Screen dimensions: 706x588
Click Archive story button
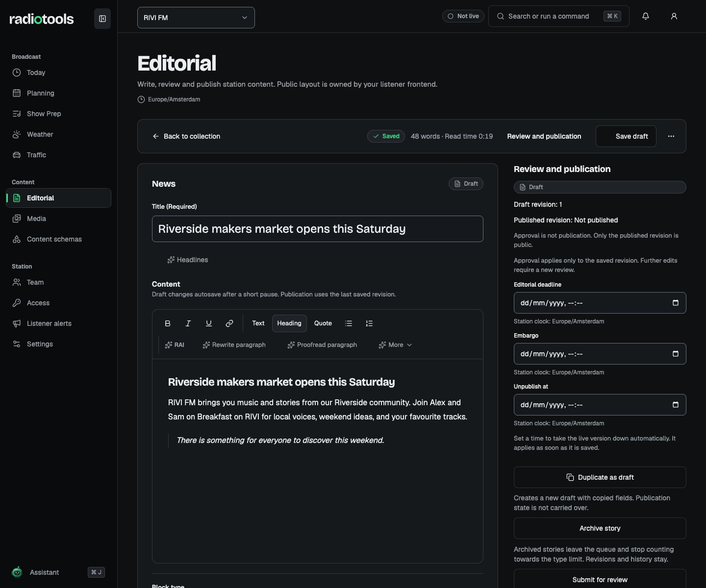(x=600, y=528)
